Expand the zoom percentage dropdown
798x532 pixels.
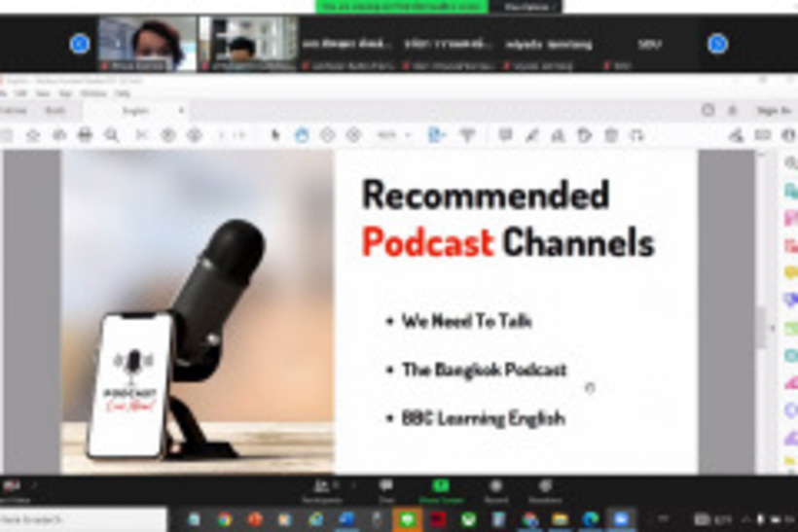407,135
